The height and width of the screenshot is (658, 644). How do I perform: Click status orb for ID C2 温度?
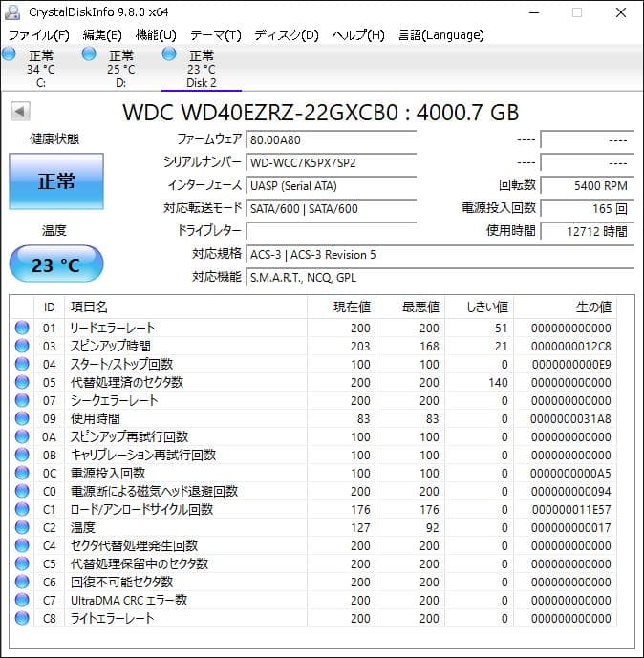22,527
